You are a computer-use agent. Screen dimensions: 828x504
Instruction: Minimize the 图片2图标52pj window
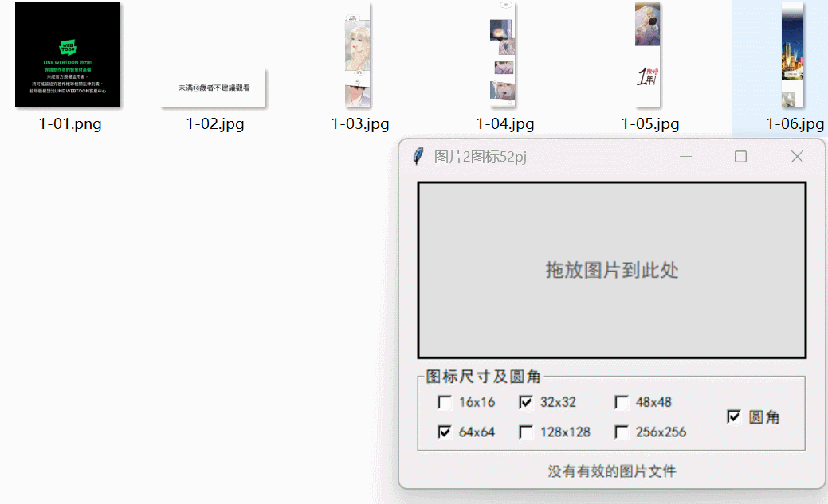(x=685, y=157)
